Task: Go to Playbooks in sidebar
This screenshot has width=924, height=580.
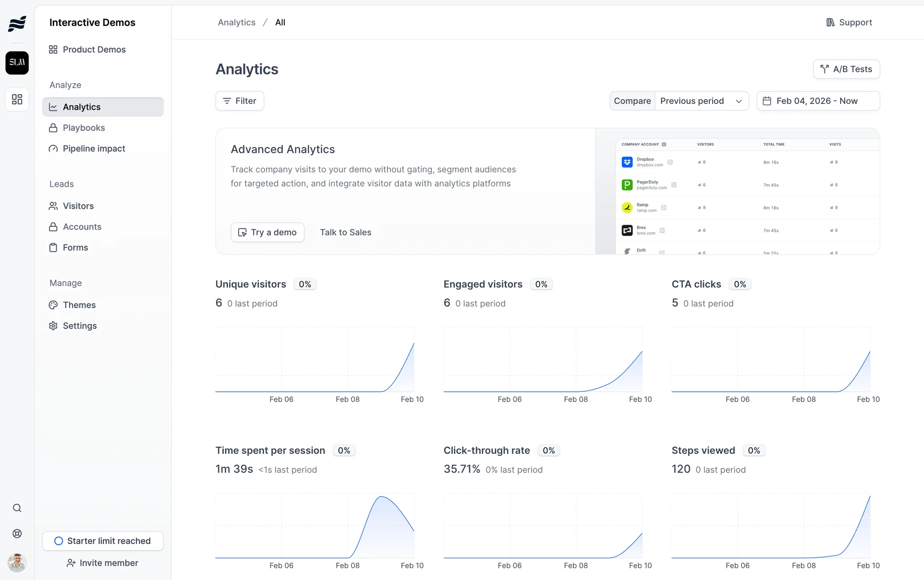Action: pos(84,128)
